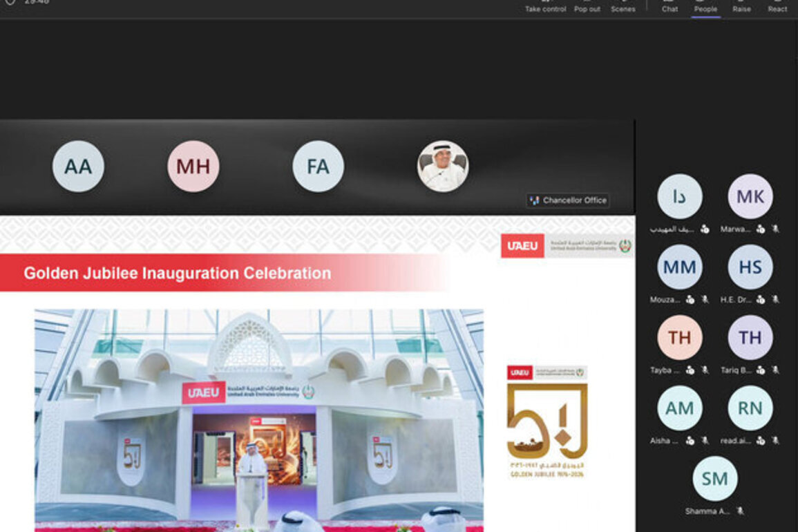
Task: Select the purple TH avatar of Tariq
Action: point(750,338)
